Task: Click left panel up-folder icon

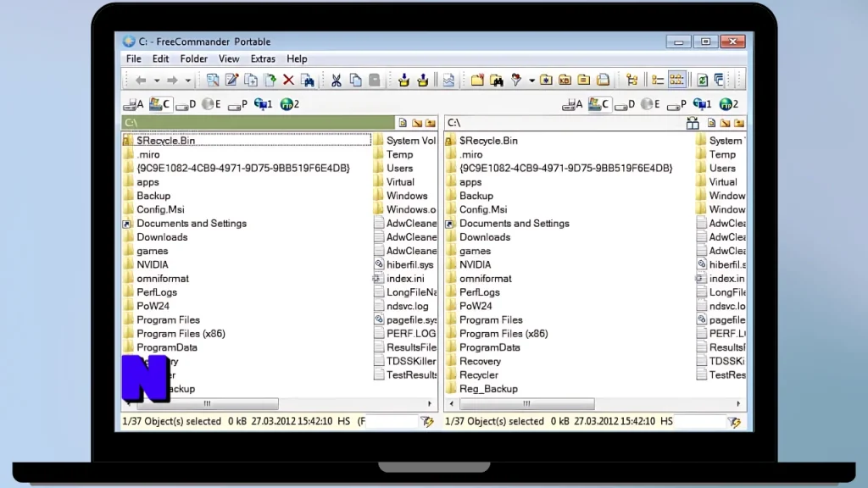Action: tap(431, 123)
